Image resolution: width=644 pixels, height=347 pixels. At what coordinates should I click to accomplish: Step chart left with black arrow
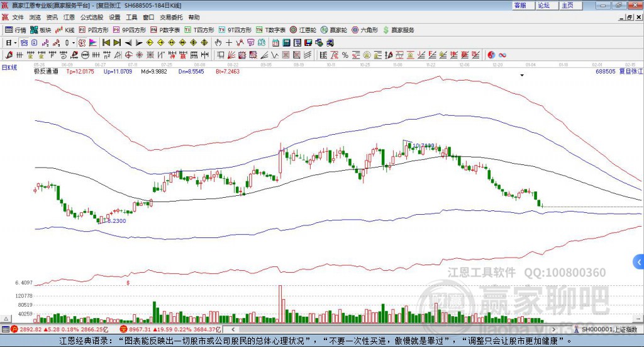point(128,43)
